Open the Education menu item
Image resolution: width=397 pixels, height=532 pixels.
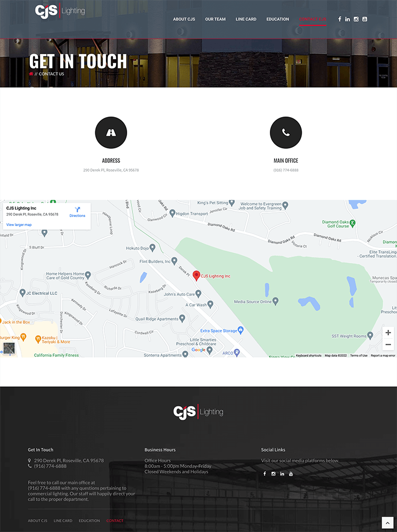point(278,19)
